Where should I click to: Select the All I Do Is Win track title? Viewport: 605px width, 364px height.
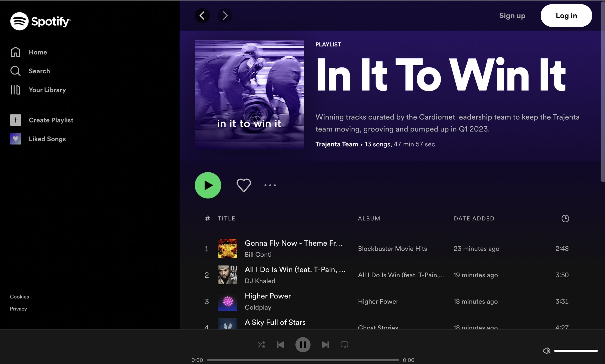(295, 270)
